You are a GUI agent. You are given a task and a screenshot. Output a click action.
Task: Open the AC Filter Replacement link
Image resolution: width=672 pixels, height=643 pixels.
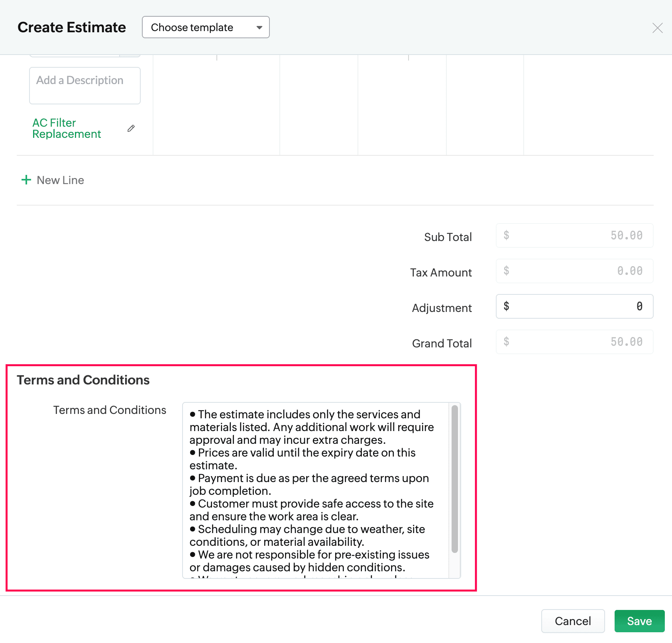coord(67,128)
